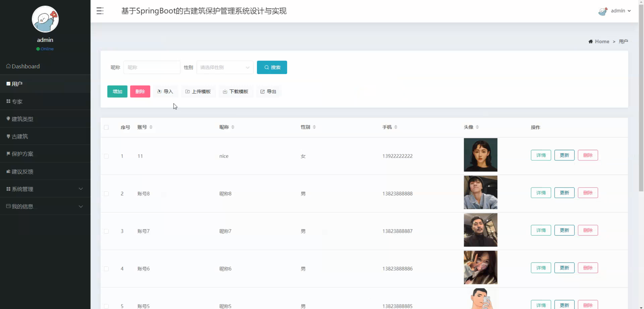The height and width of the screenshot is (309, 644).
Task: Click the 导入 import icon button
Action: pos(165,92)
